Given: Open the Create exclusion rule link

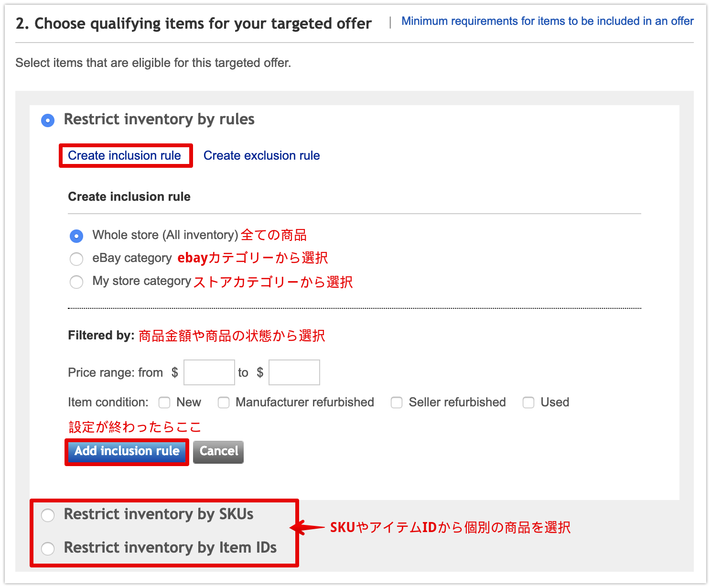Looking at the screenshot, I should click(261, 156).
